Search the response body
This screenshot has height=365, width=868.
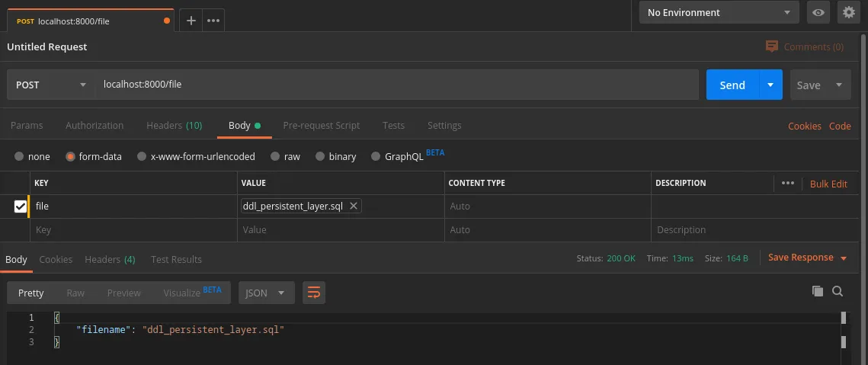coord(838,291)
